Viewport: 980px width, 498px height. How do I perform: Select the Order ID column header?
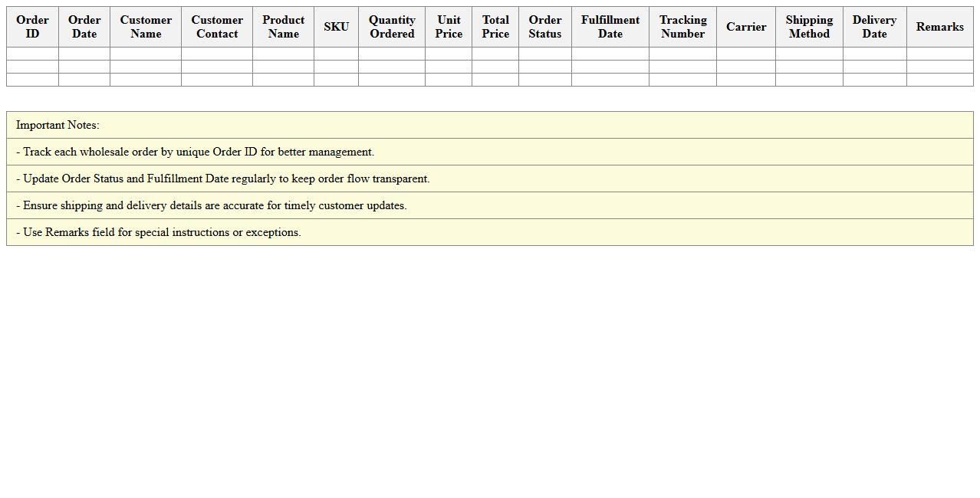tap(32, 26)
